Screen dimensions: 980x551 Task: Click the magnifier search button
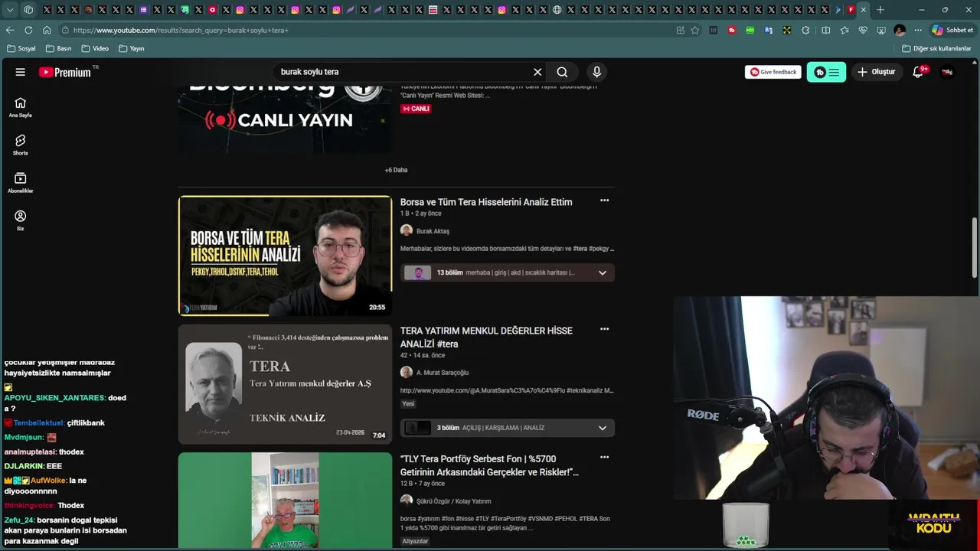tap(562, 72)
